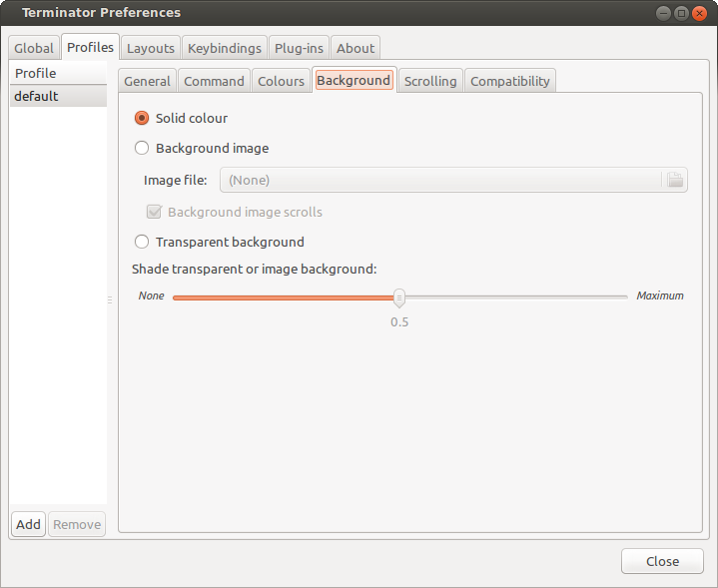Screen dimensions: 718x588
Task: Click the Image file (None) chooser field
Action: coord(453,180)
